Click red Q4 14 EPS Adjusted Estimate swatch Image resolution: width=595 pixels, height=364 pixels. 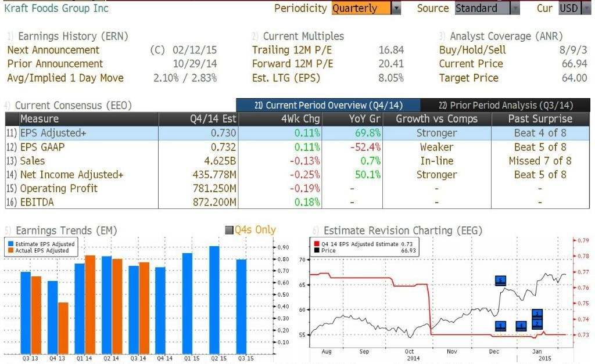point(317,244)
